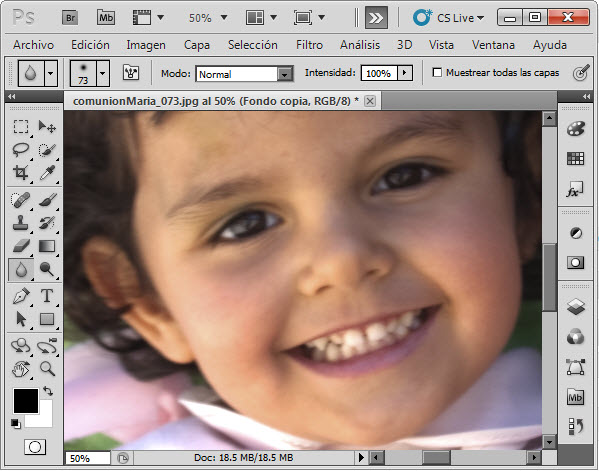Viewport: 599px width, 471px height.
Task: Open the Archivo menu
Action: point(33,45)
